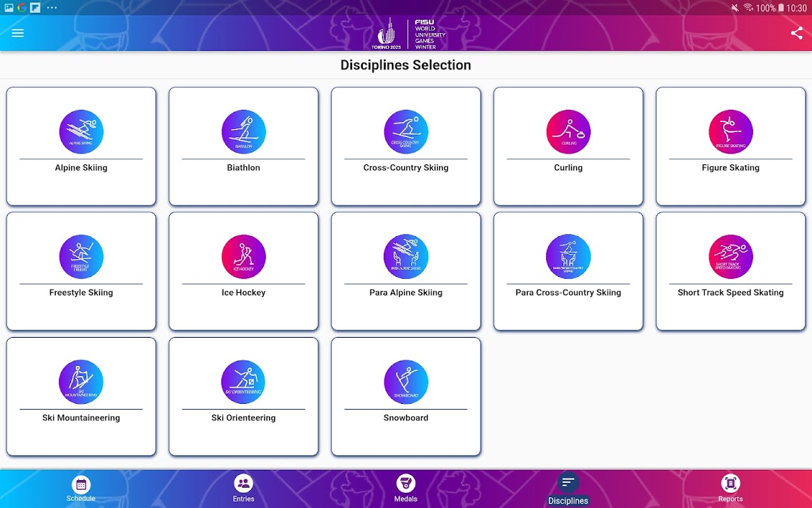This screenshot has width=812, height=508.
Task: Click the Torino 2025 FISU Games logo
Action: 409,34
